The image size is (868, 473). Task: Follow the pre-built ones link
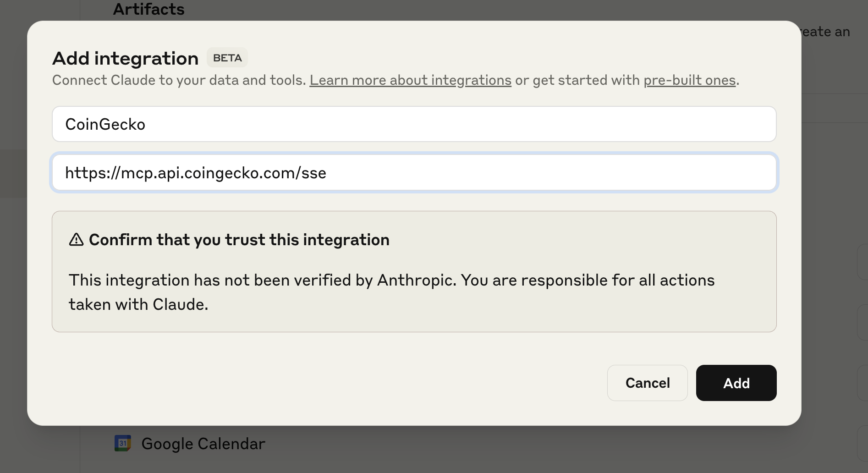(689, 80)
